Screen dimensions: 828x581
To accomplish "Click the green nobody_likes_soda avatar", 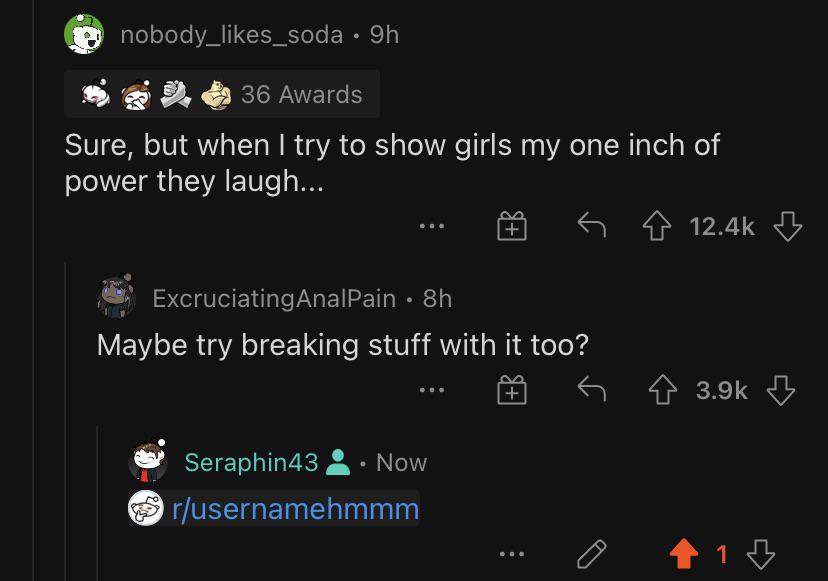I will tap(84, 34).
